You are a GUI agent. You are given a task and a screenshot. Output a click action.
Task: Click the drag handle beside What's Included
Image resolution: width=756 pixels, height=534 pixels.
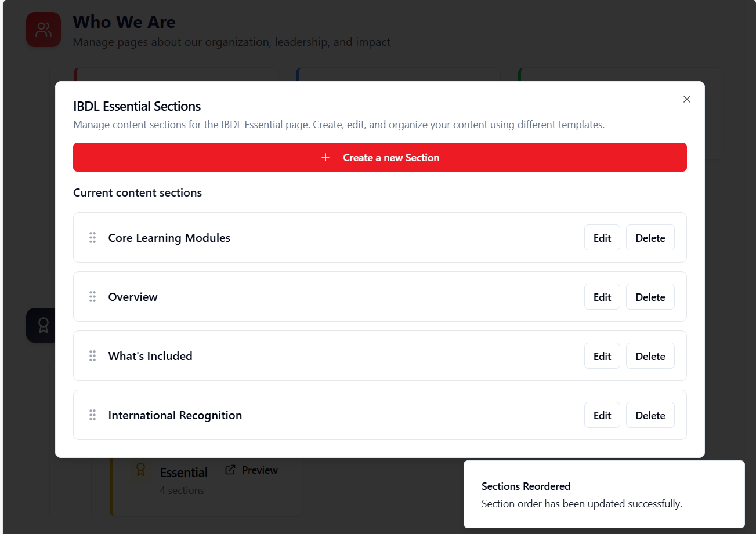pyautogui.click(x=92, y=356)
